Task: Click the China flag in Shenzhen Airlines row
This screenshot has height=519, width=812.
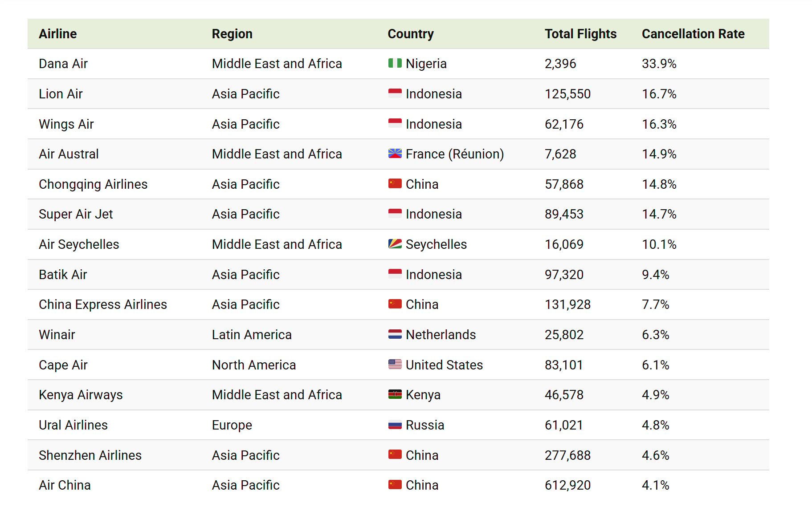Action: tap(395, 455)
